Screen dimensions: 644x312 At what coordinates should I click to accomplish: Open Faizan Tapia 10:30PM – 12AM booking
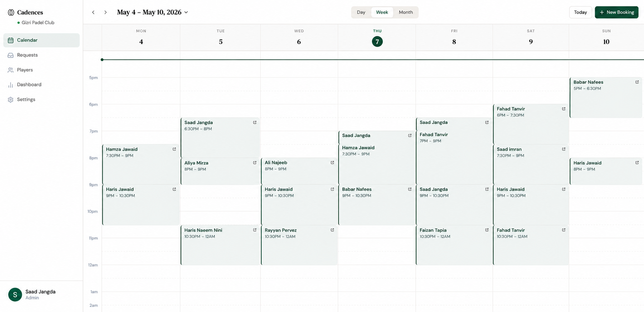(x=454, y=245)
